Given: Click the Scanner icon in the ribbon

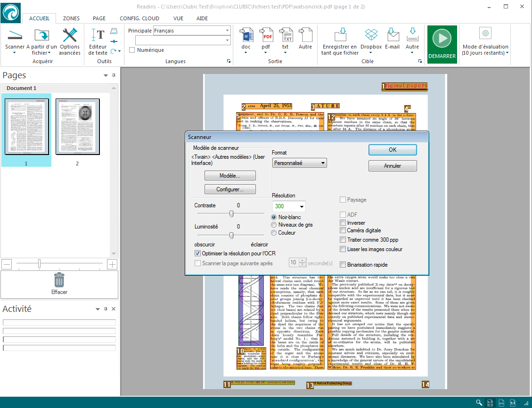Looking at the screenshot, I should (15, 36).
